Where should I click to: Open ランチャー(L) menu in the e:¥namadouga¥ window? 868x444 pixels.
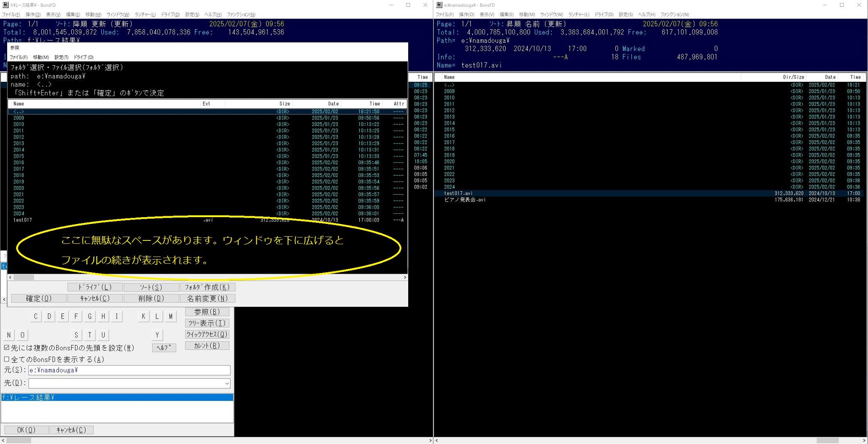pyautogui.click(x=578, y=15)
